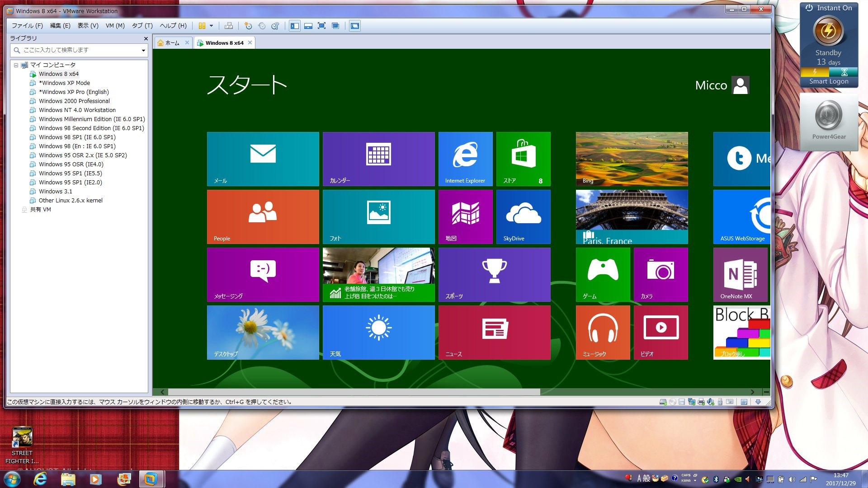Open the 表示 (V) menu

coord(88,26)
